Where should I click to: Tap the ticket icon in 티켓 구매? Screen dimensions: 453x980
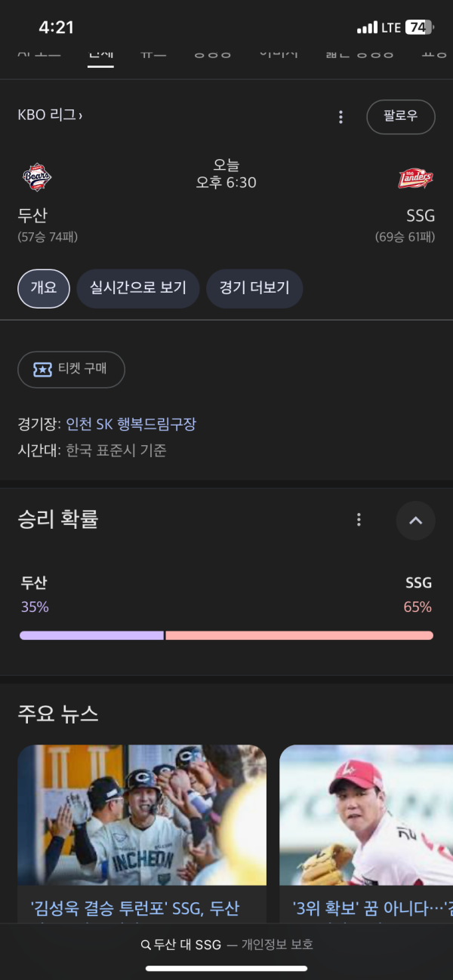tap(42, 370)
